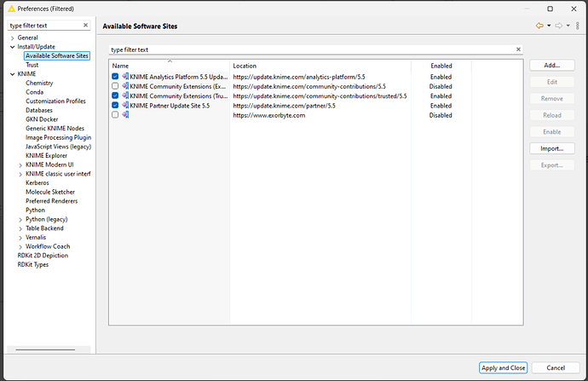588x381 pixels.
Task: Enable KNIME Community Extensions (Ex...) checkbox
Action: pyautogui.click(x=115, y=86)
